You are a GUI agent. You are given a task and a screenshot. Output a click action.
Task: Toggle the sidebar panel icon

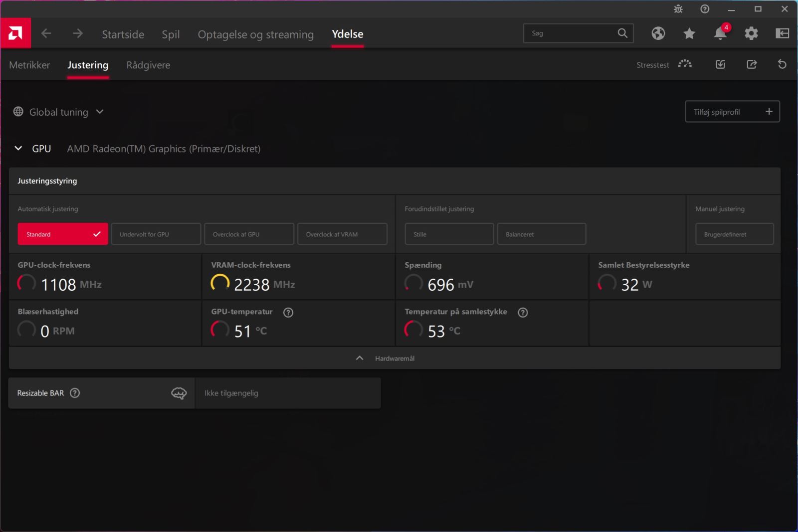[x=782, y=33]
